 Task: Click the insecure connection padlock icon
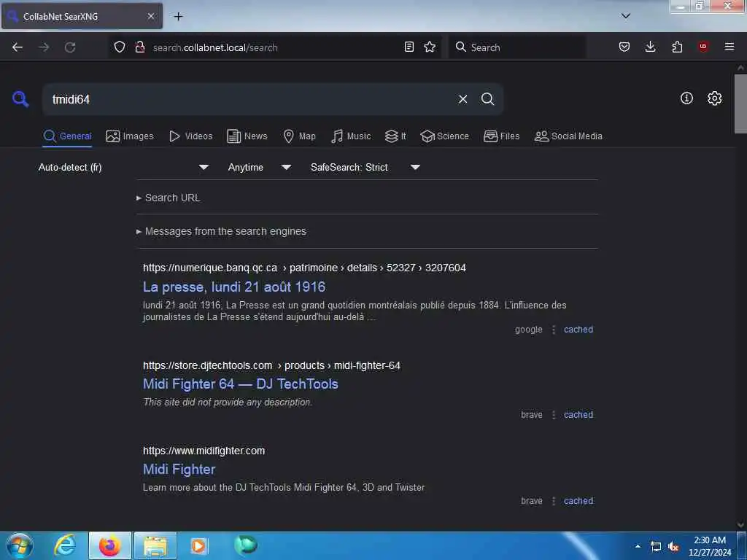[139, 47]
